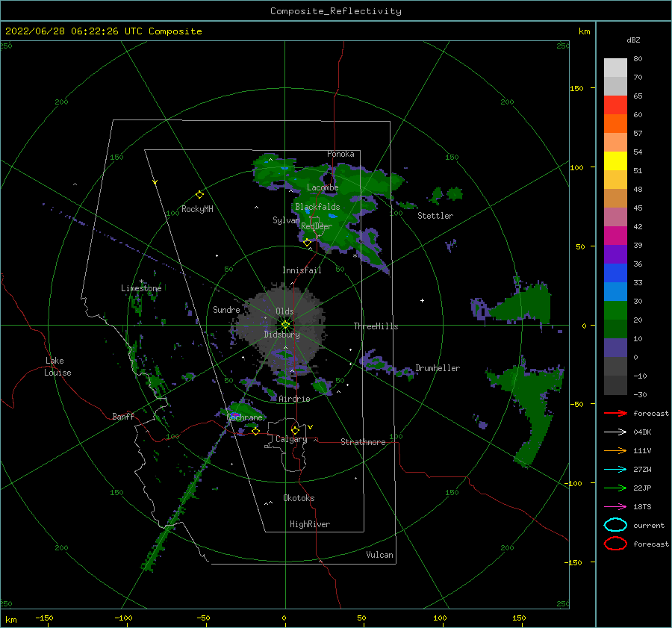The height and width of the screenshot is (628, 672).
Task: Click the Didsbury label
Action: tap(281, 335)
